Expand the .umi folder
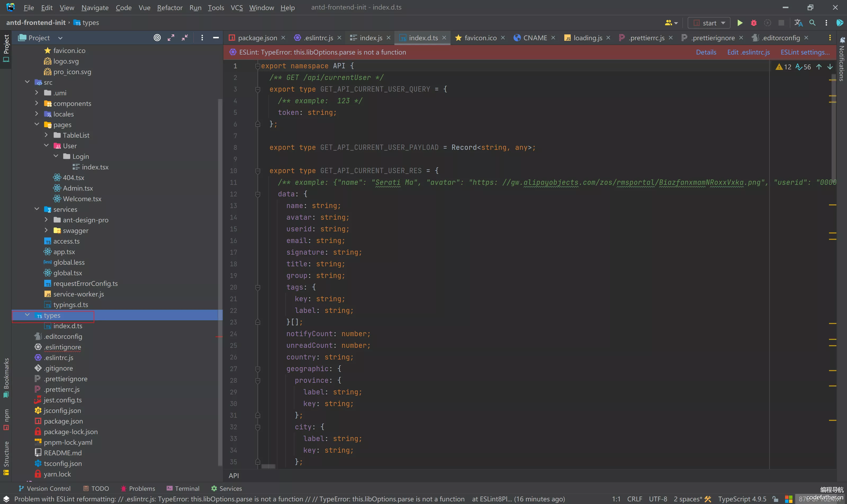The image size is (847, 504). (x=37, y=93)
